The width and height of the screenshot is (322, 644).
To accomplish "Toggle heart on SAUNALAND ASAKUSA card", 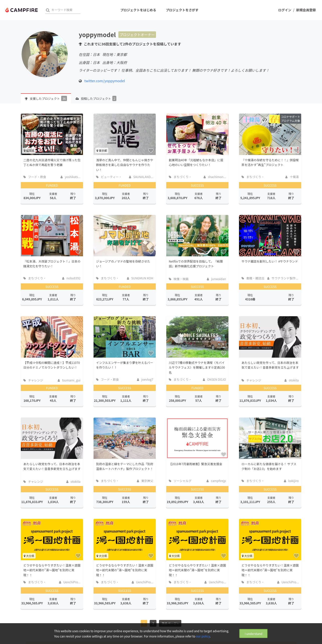I will click(x=151, y=150).
